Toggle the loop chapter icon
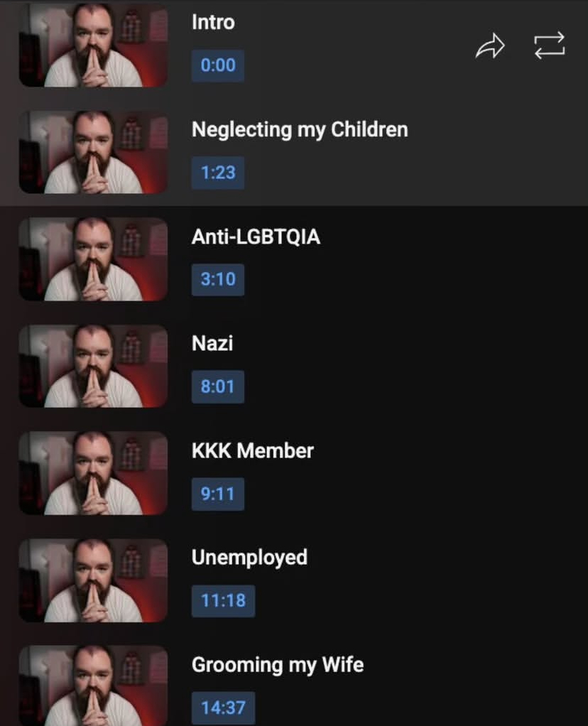 pos(550,45)
